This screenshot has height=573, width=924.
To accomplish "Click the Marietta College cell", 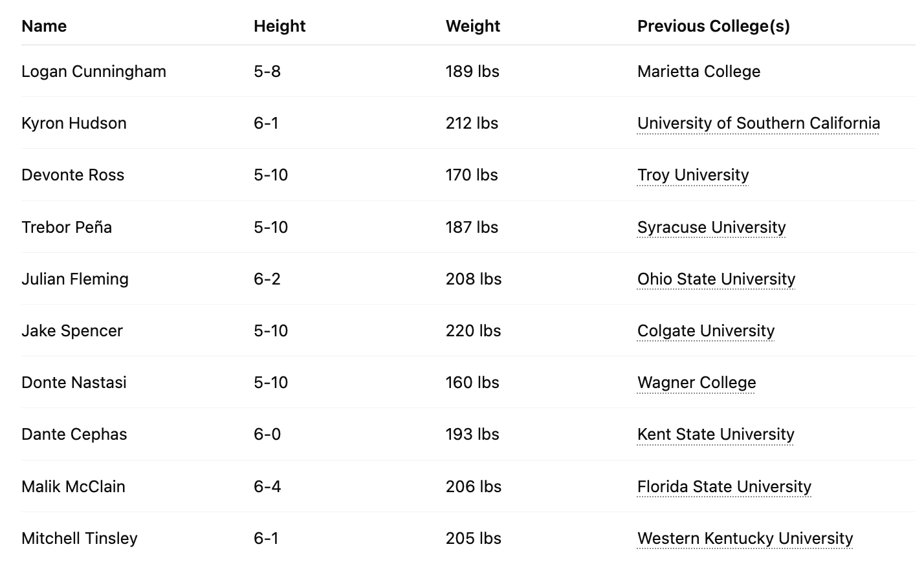I will click(699, 72).
